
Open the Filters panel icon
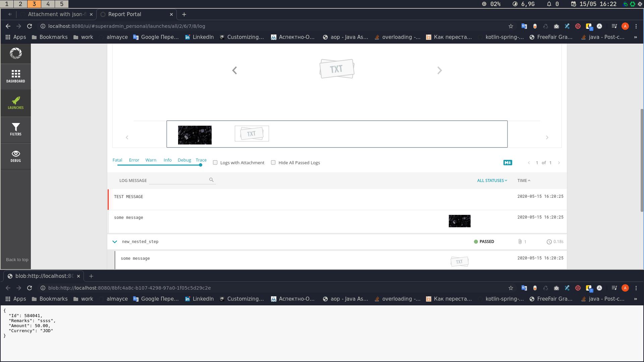point(16,129)
